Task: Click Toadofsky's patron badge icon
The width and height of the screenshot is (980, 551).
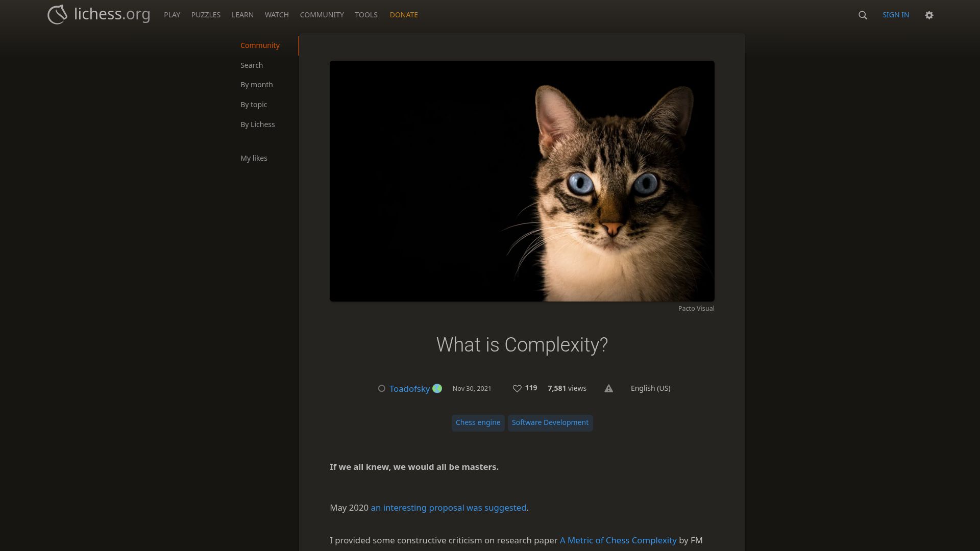Action: tap(437, 389)
